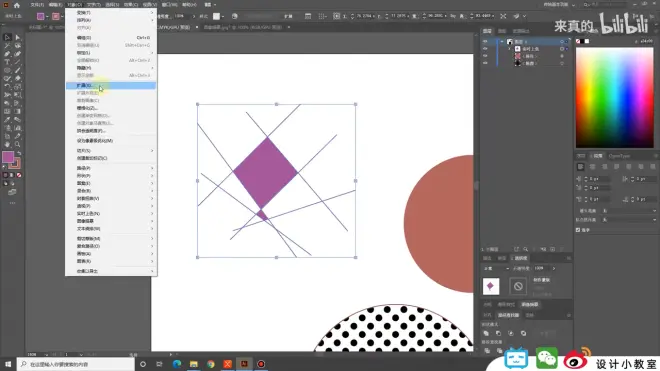Click the Fill color swatch in toolbar
660x371 pixels.
tap(8, 157)
